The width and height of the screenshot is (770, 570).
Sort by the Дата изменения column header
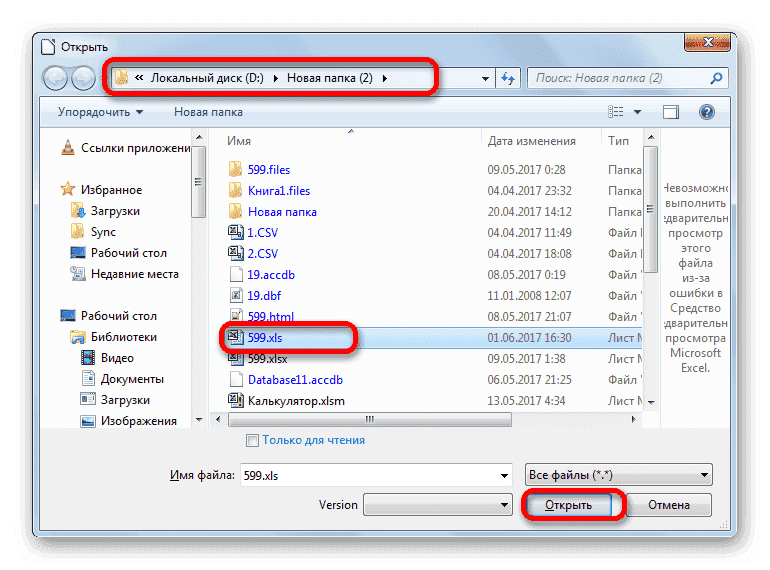tap(531, 141)
